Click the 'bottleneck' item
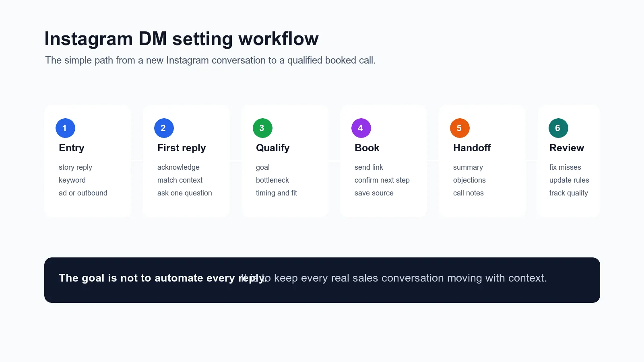Screen dimensions: 644x362 [272, 180]
